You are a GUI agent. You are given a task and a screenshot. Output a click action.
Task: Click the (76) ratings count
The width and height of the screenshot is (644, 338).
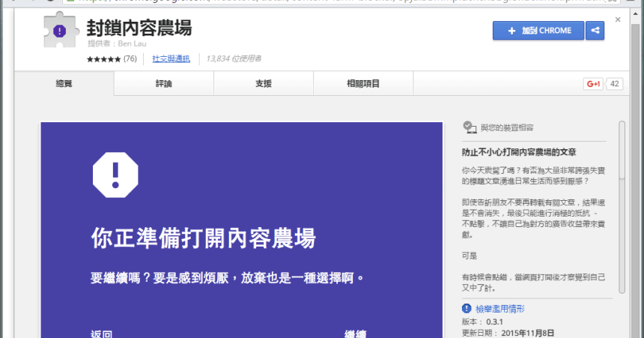pyautogui.click(x=130, y=58)
